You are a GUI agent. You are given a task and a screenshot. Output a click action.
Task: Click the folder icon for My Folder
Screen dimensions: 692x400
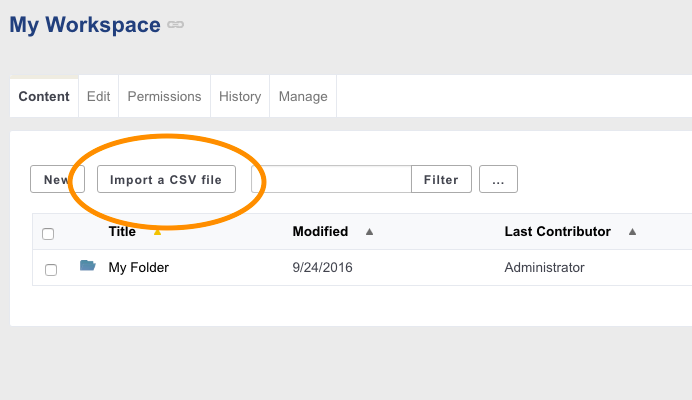click(x=88, y=265)
